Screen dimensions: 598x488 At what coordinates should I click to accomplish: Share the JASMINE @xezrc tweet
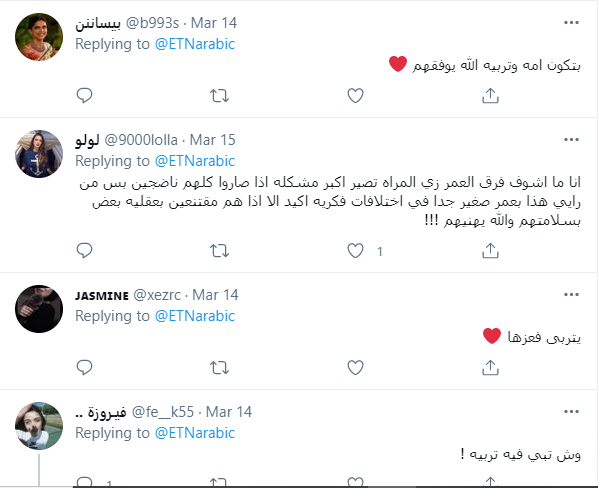point(490,368)
